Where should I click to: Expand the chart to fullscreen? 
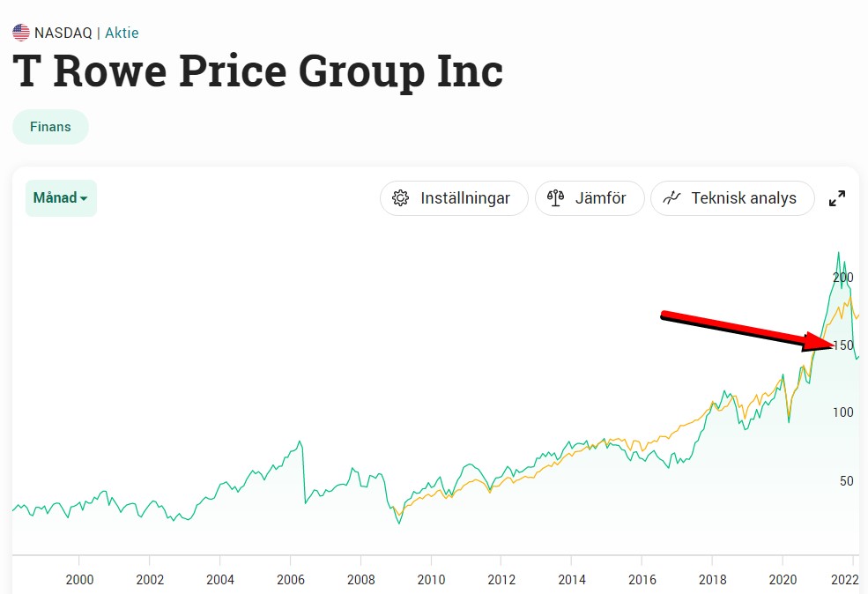coord(837,198)
